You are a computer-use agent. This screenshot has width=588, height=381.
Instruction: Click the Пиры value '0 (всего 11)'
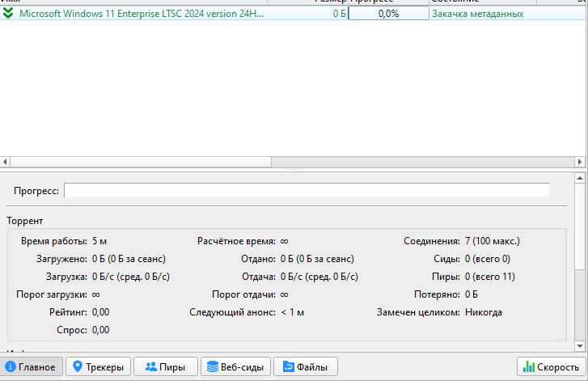(x=490, y=277)
